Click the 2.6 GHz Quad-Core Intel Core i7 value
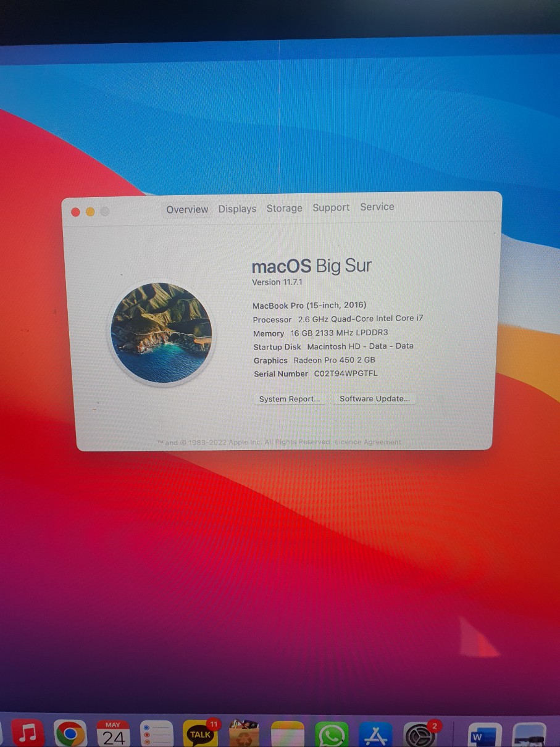The height and width of the screenshot is (747, 560). (361, 319)
